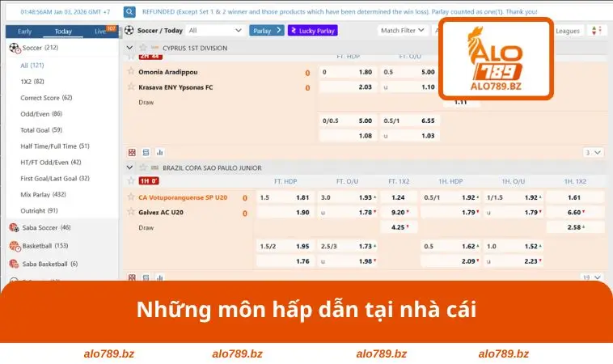This screenshot has height=364, width=613.
Task: Switch to the Live tab
Action: (x=100, y=32)
